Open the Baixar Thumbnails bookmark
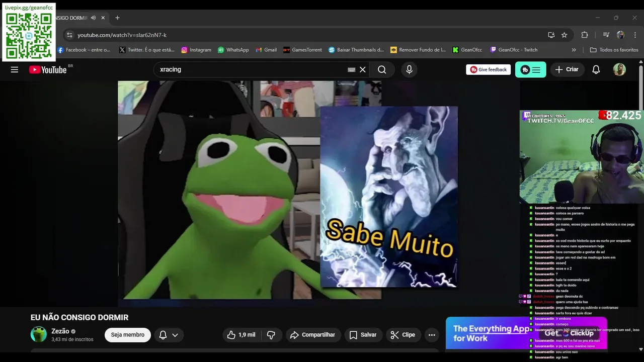Screen dimensions: 644x362 (x=356, y=50)
